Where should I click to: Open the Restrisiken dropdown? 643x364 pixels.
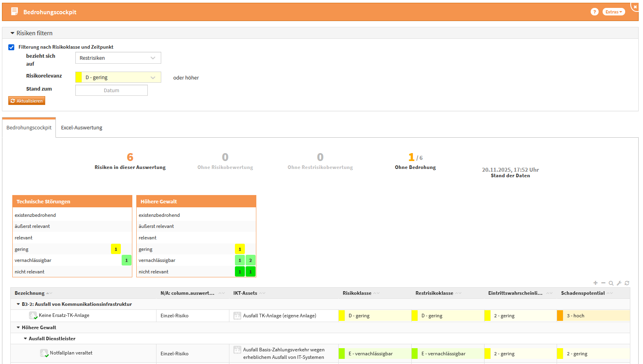[118, 58]
